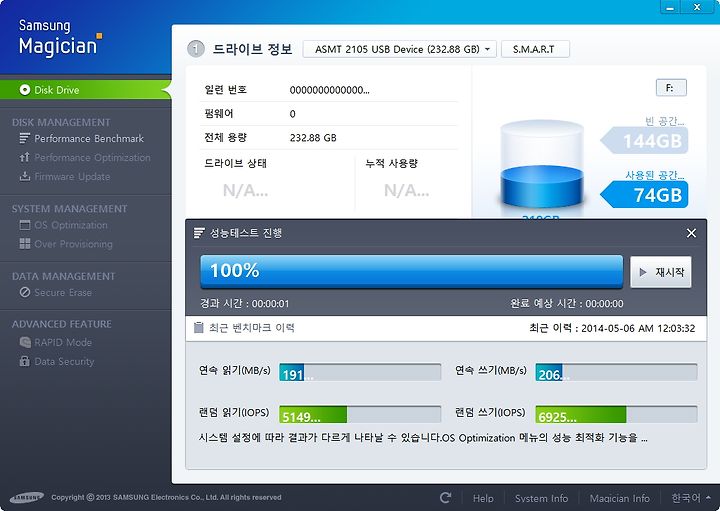
Task: Click the S.M.A.R.T button
Action: coord(535,49)
